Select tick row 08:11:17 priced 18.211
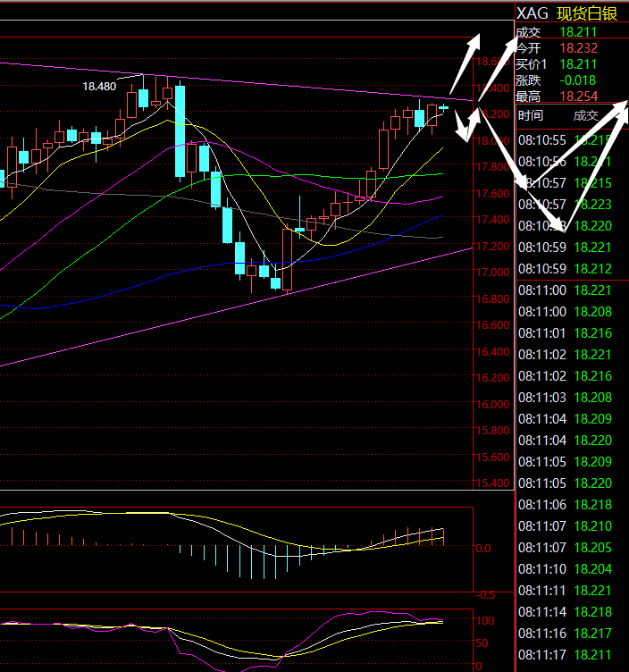 click(566, 654)
